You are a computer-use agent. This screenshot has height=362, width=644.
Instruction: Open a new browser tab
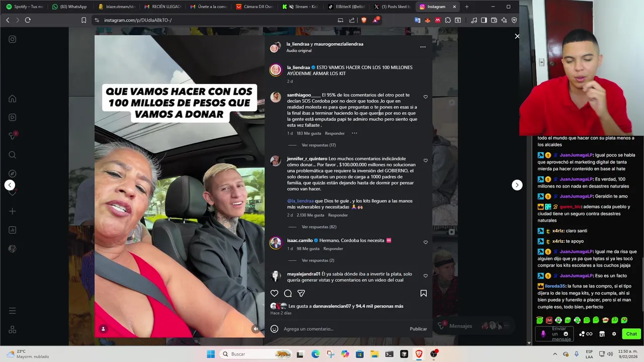click(x=466, y=7)
